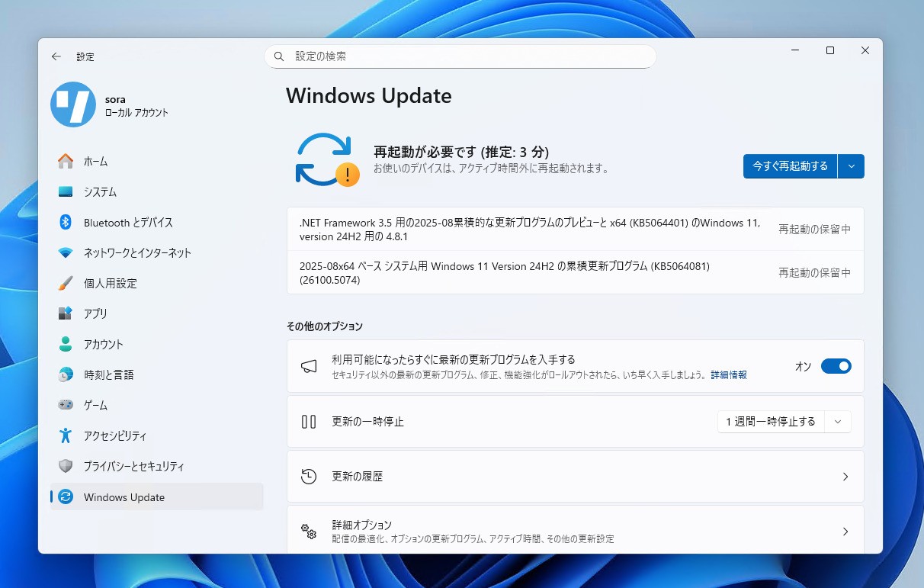This screenshot has height=588, width=924.
Task: Toggle get latest updates switch off
Action: coord(836,366)
